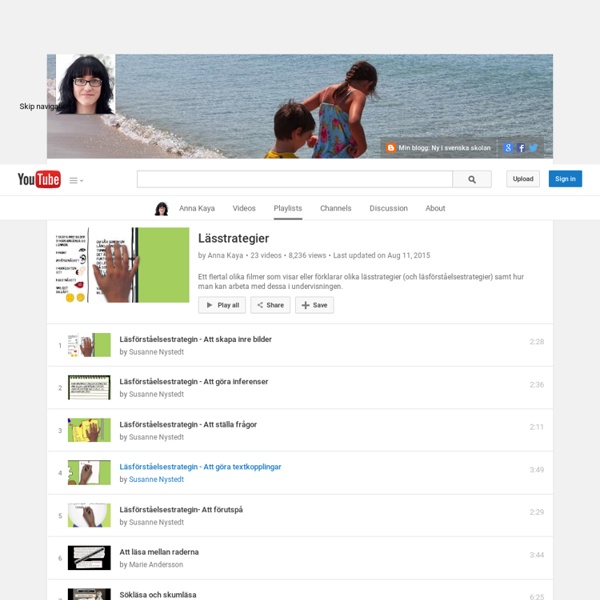Viewport: 600px width, 600px height.
Task: Switch to the About tab
Action: click(x=435, y=208)
